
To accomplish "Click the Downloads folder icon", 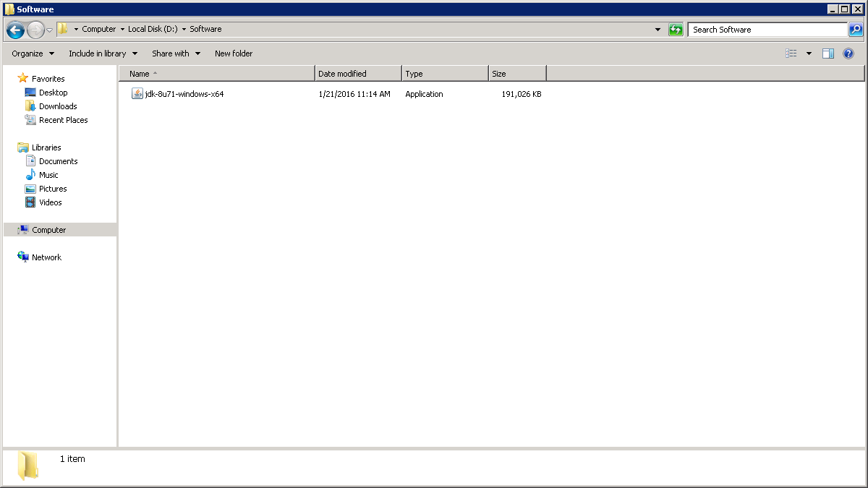I will point(30,106).
